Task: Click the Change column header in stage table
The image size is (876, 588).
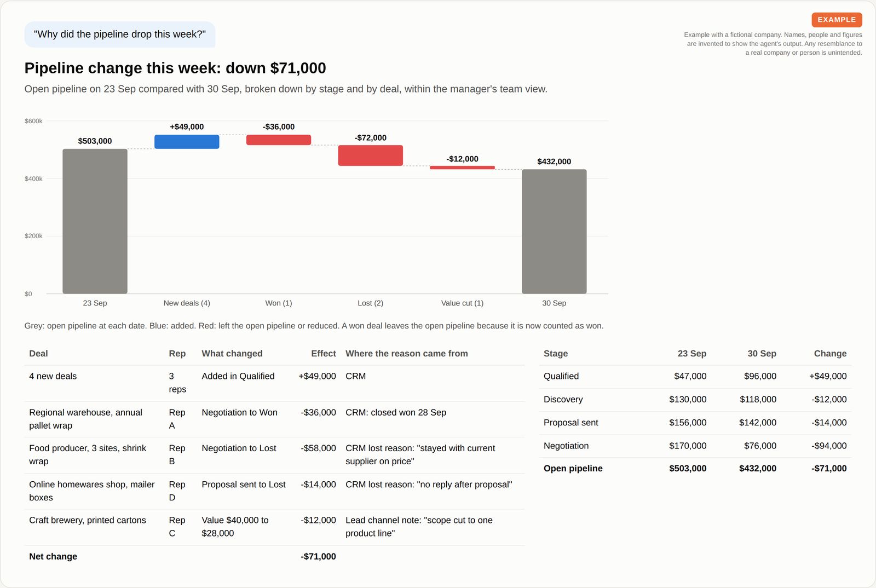Action: 830,354
